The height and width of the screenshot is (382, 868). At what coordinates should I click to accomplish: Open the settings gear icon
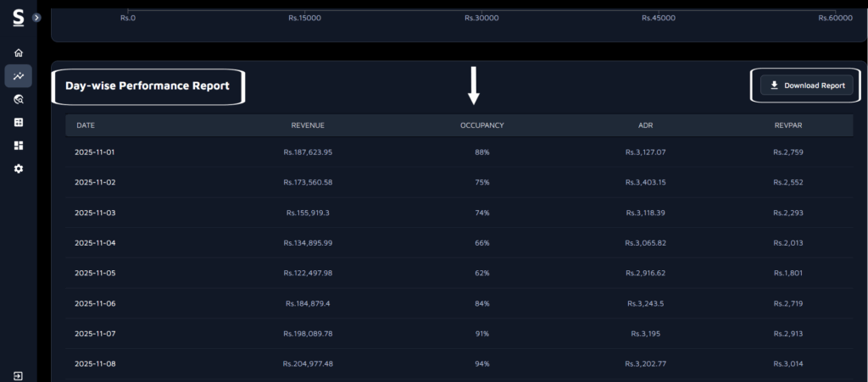point(19,169)
